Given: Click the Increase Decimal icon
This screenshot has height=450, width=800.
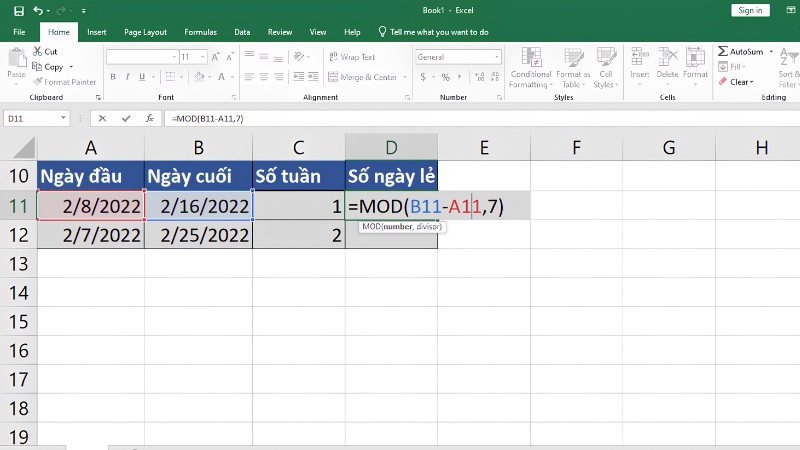Looking at the screenshot, I should point(480,77).
